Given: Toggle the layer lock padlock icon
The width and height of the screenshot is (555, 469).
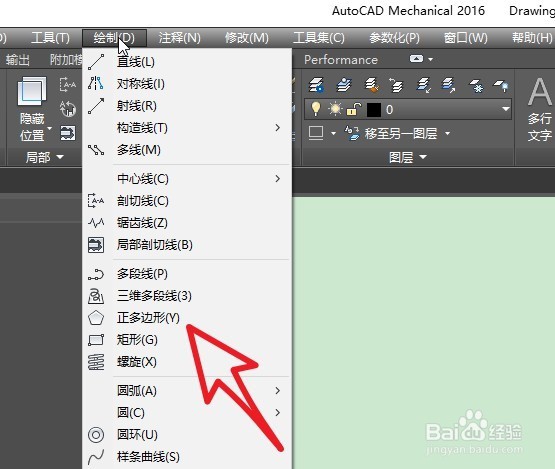Looking at the screenshot, I should (354, 109).
